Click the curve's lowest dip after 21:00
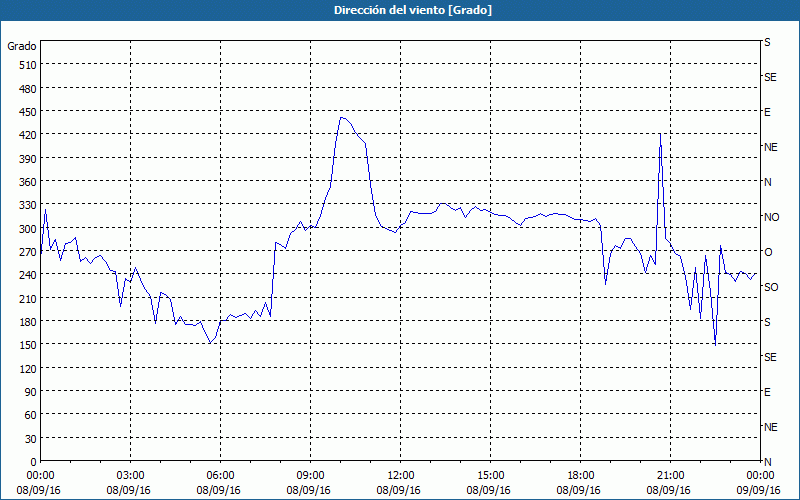The image size is (800, 500). [x=715, y=344]
